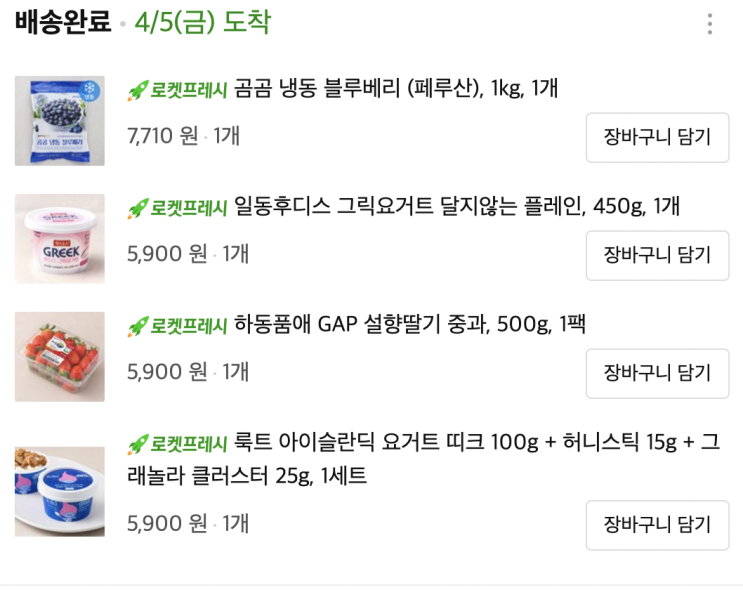Click the Rocket Fresh badge beside blueberry item

click(x=178, y=90)
